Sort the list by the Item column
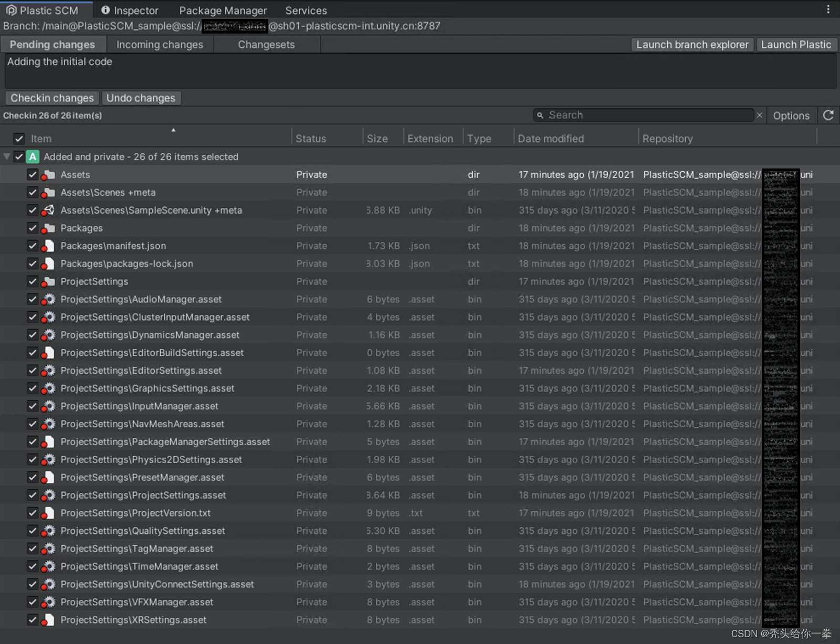The image size is (840, 644). click(41, 139)
